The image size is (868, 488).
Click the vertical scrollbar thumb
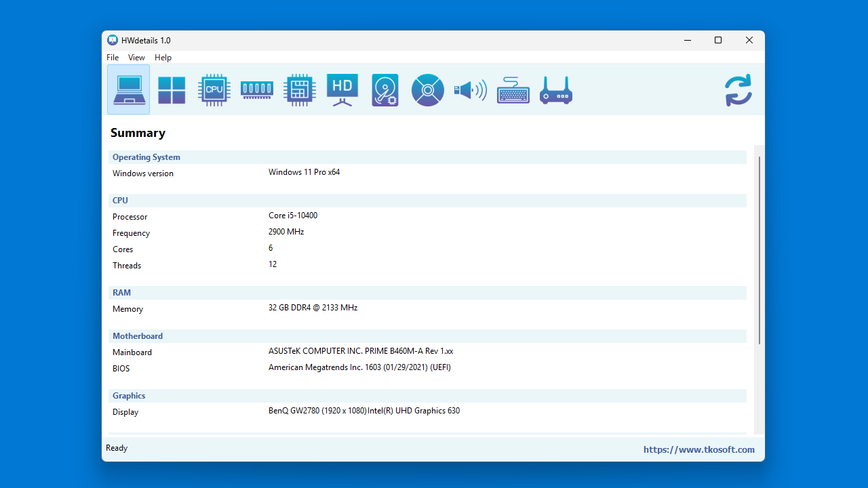(x=759, y=250)
